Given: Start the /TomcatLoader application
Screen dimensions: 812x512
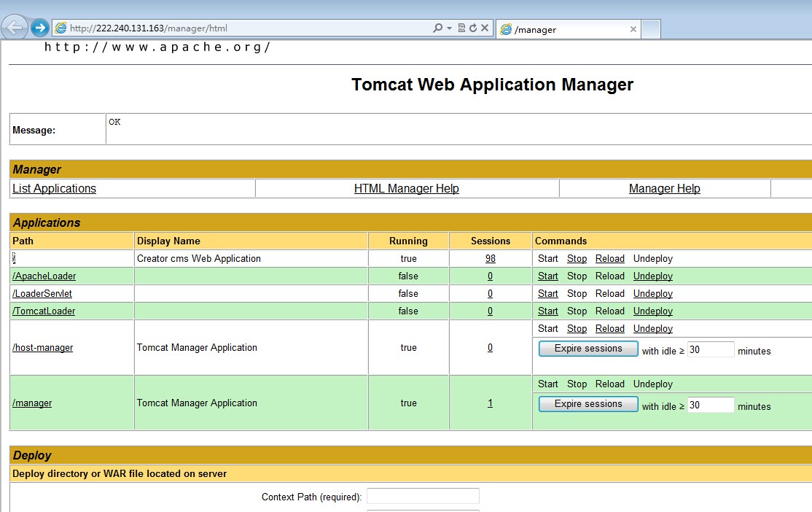Looking at the screenshot, I should 548,311.
